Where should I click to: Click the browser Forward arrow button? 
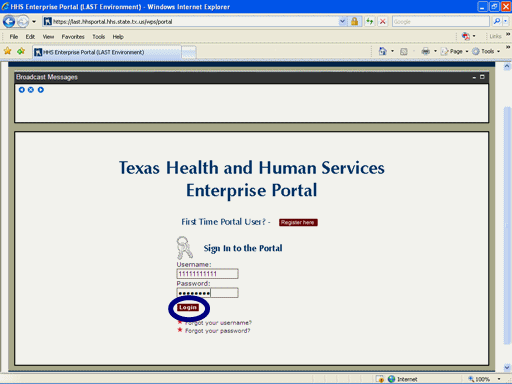click(x=23, y=22)
